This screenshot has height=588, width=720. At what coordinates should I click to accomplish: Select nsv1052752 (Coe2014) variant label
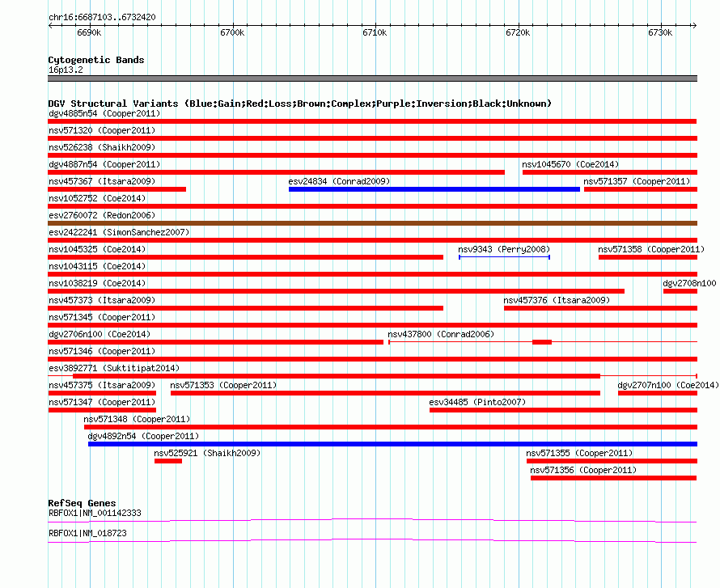(97, 198)
